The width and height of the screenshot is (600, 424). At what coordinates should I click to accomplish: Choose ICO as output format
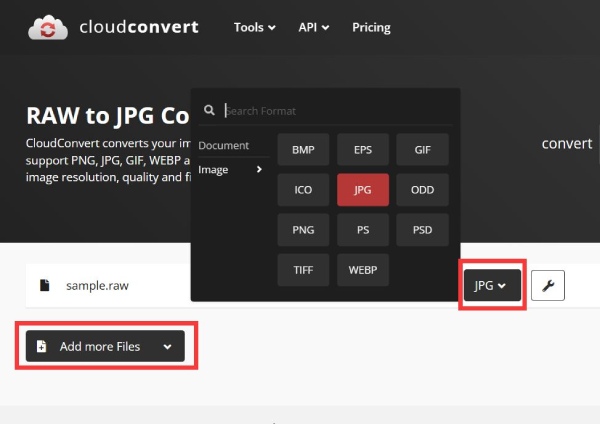click(x=303, y=190)
